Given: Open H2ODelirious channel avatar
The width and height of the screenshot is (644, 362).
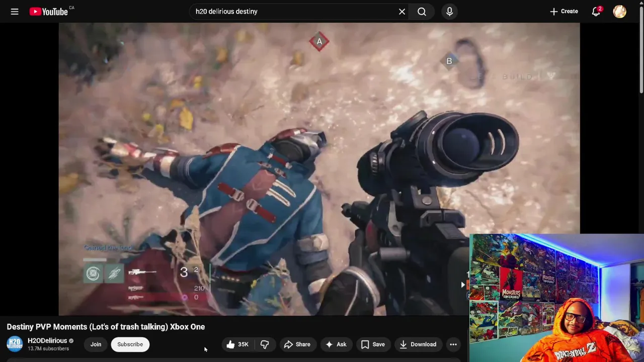Looking at the screenshot, I should click(15, 344).
